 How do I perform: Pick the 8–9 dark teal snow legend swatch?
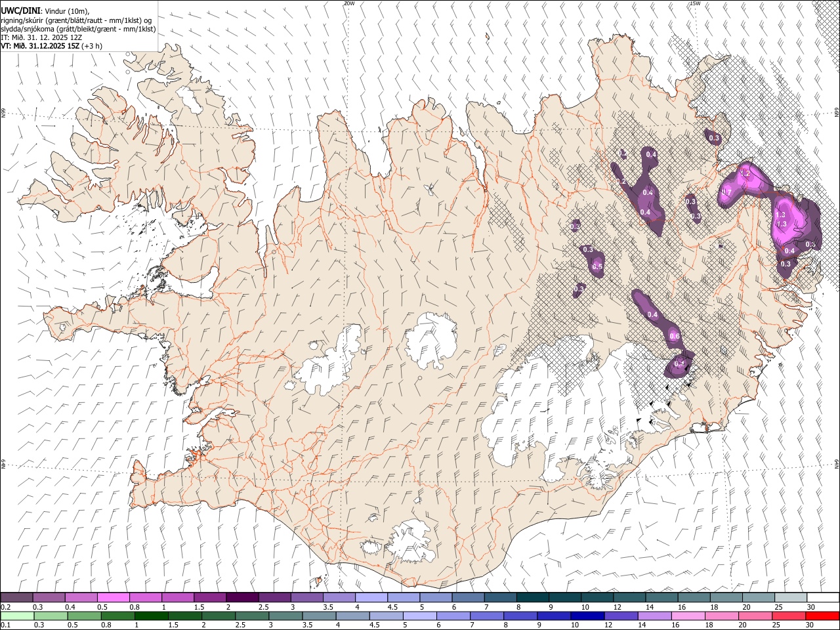coord(532,598)
